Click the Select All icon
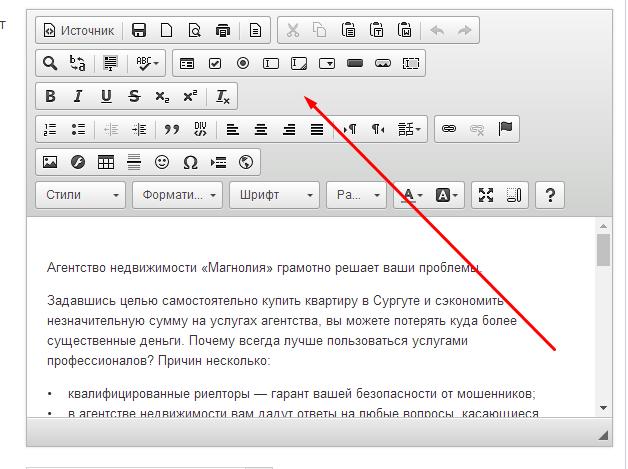Screen dimensions: 628x469 [110, 63]
